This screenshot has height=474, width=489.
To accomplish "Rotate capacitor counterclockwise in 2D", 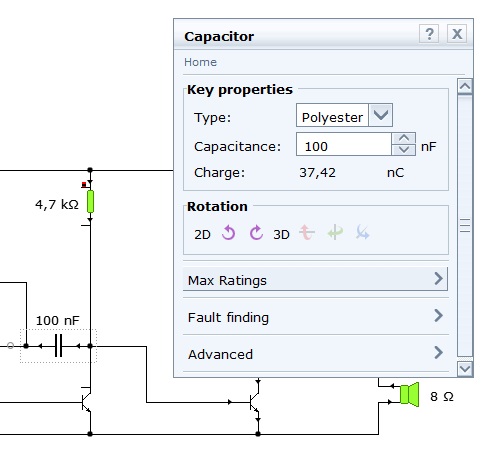I will tap(229, 233).
